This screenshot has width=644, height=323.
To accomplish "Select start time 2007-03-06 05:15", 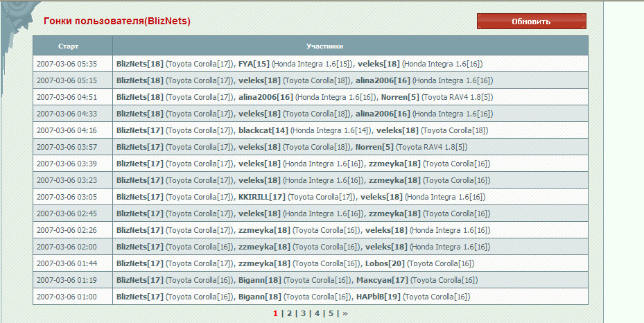I will (x=67, y=81).
